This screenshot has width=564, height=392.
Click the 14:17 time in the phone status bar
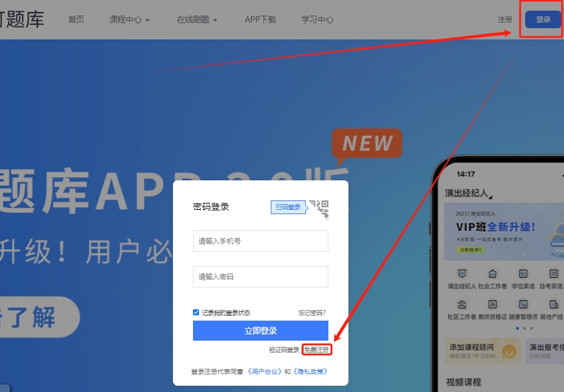[466, 174]
